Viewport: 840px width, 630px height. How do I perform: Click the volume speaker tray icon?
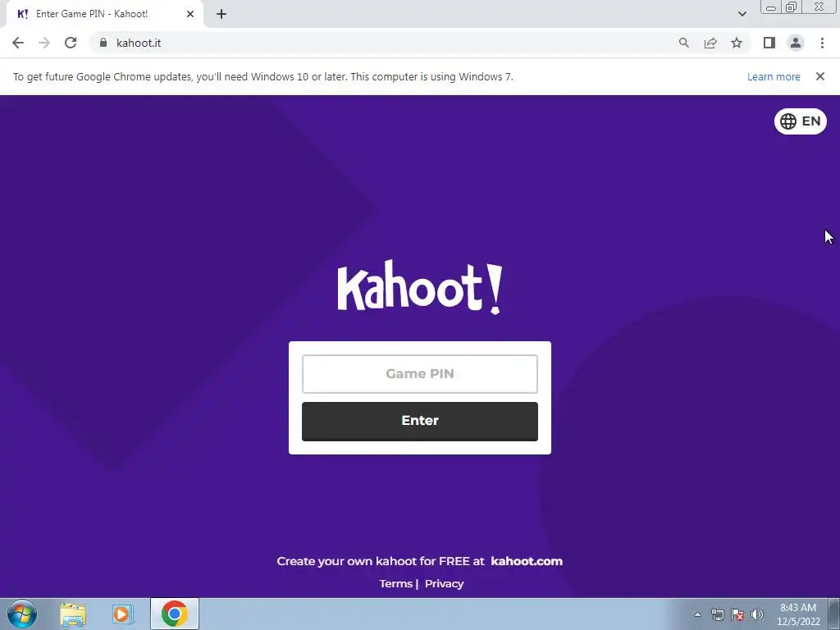pos(756,614)
